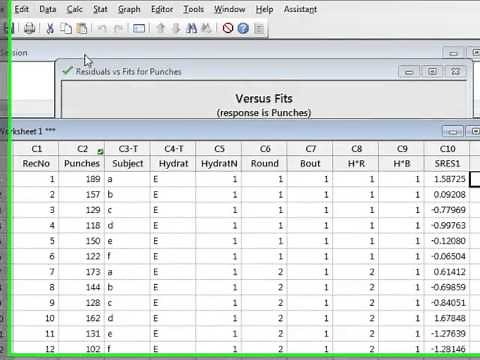Click the Previous Command up-arrow icon

tap(161, 28)
